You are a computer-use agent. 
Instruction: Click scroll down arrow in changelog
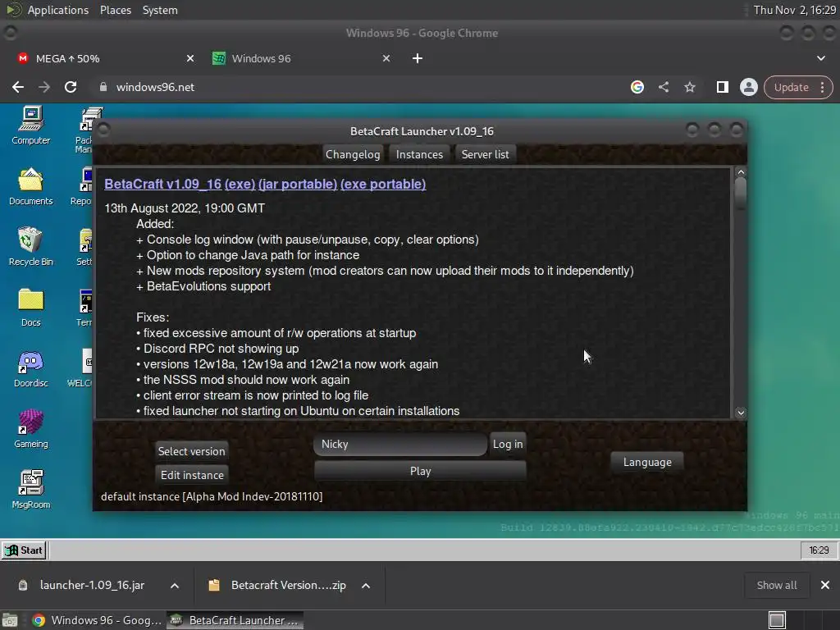click(741, 413)
